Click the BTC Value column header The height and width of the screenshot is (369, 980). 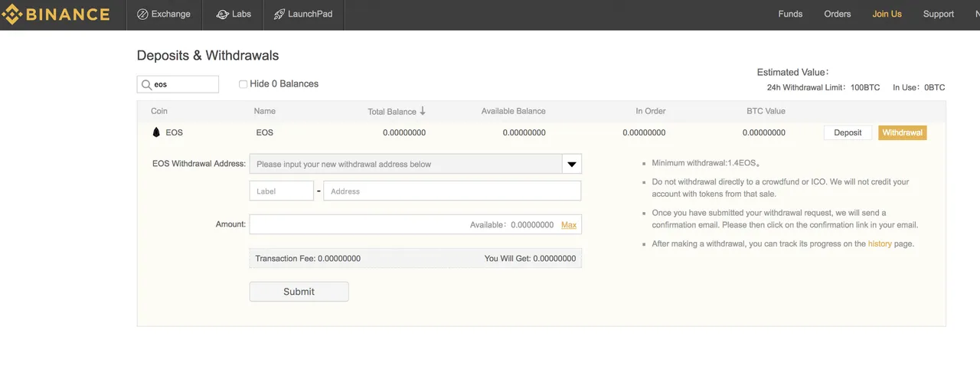[x=766, y=111]
